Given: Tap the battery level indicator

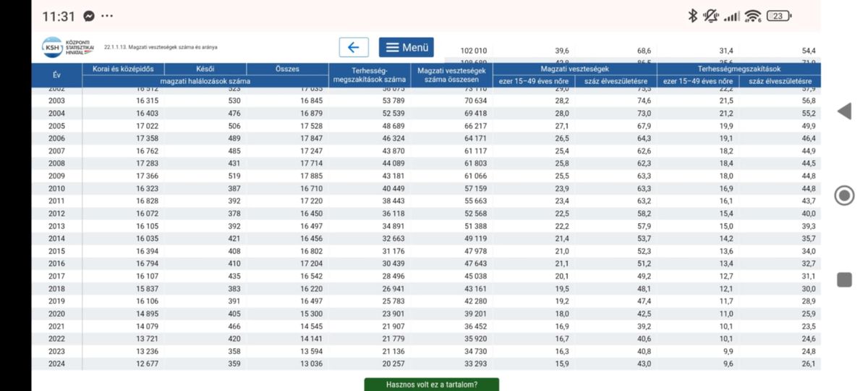Looking at the screenshot, I should (779, 16).
